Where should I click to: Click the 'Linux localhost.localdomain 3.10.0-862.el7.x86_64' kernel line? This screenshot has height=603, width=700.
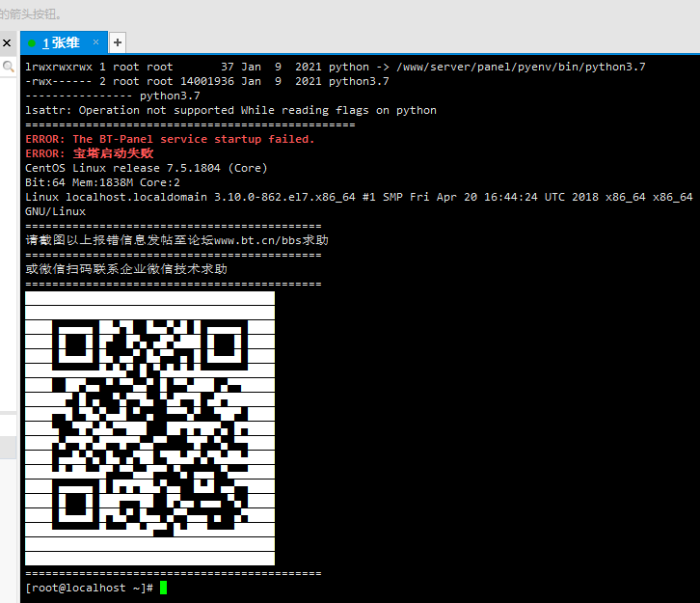pos(359,197)
